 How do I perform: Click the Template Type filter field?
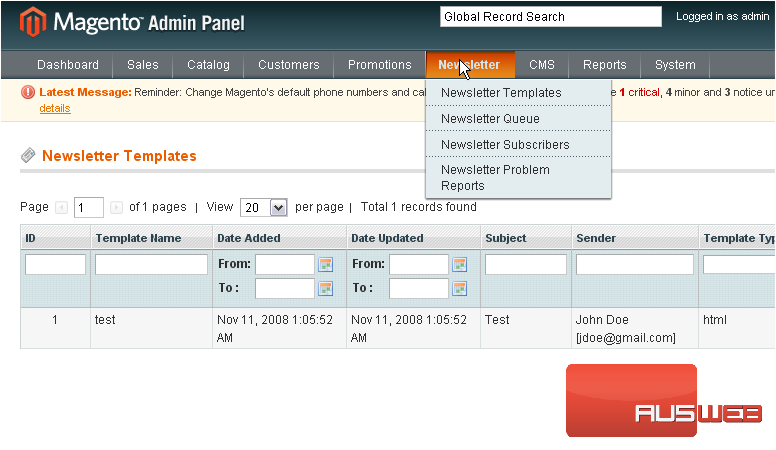pyautogui.click(x=739, y=264)
